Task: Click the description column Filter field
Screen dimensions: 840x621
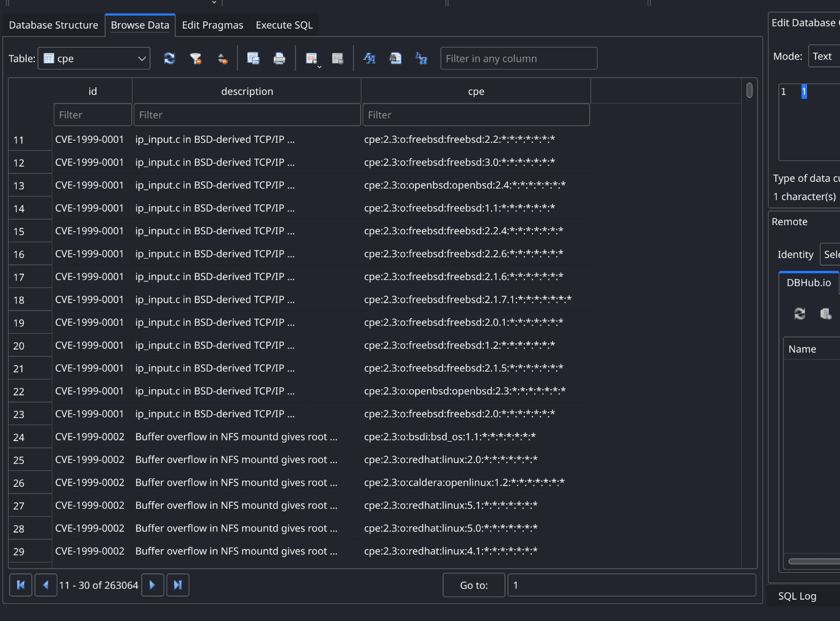Action: tap(247, 115)
